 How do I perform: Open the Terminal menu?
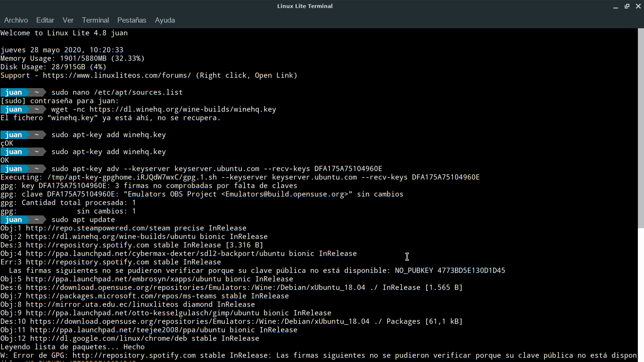[x=95, y=20]
